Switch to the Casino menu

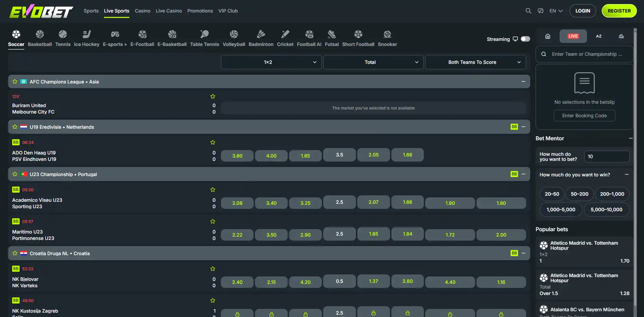pyautogui.click(x=143, y=11)
